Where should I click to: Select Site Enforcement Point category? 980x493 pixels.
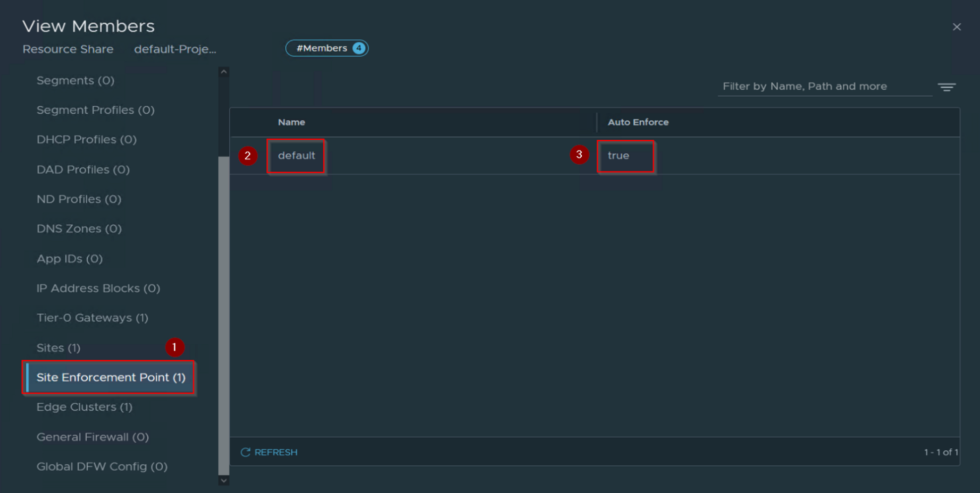tap(111, 377)
